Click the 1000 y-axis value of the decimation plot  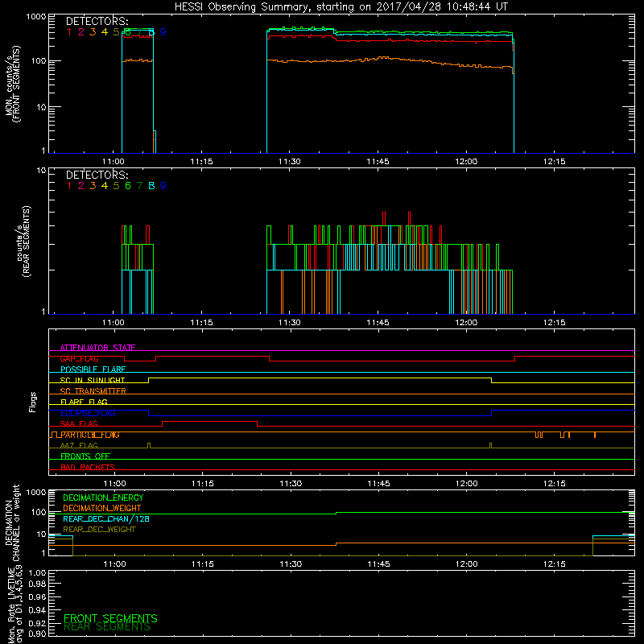[36, 492]
